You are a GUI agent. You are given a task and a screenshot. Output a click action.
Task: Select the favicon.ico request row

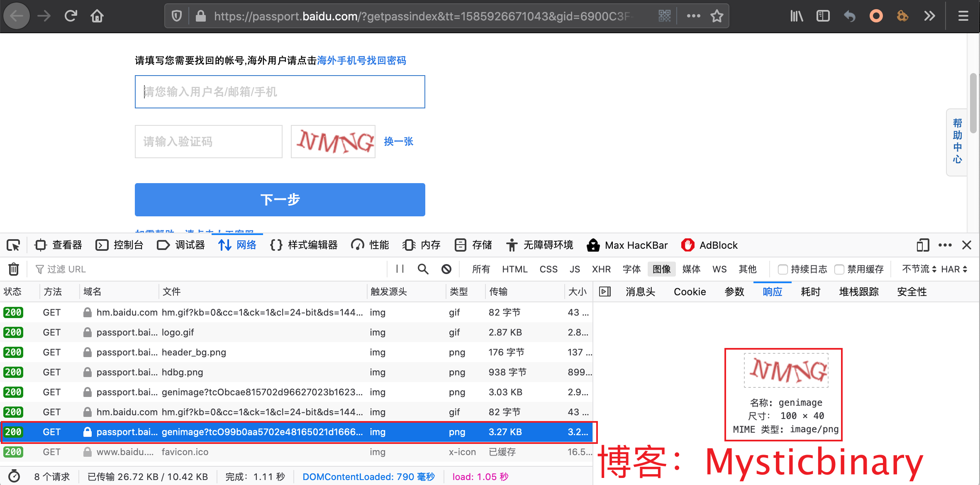pos(296,452)
